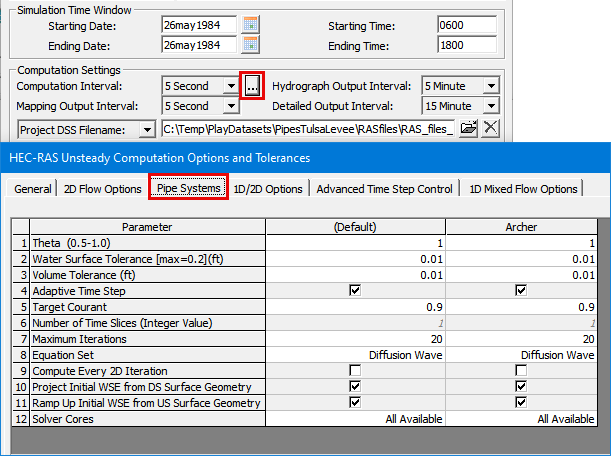The height and width of the screenshot is (456, 611).
Task: Open the Detailed Output Interval dropdown
Action: coord(490,106)
